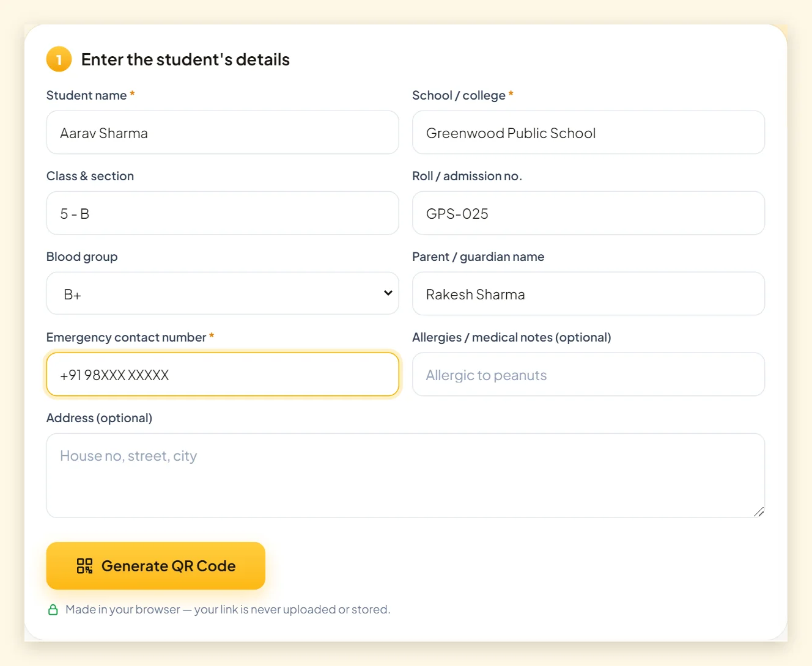Click the Allergies / medical notes field
Screen dimensions: 812x666
click(588, 375)
